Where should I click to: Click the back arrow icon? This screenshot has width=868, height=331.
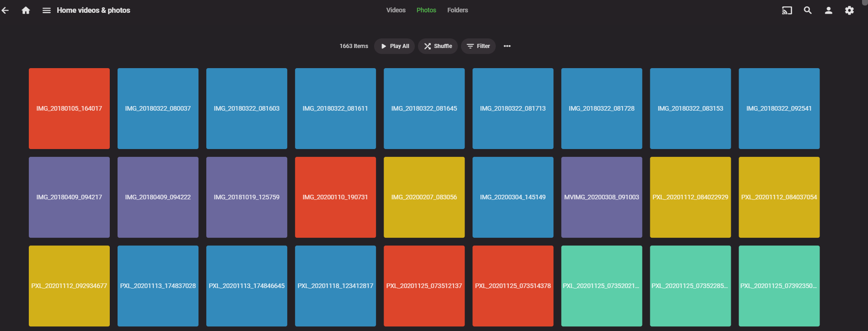5,10
